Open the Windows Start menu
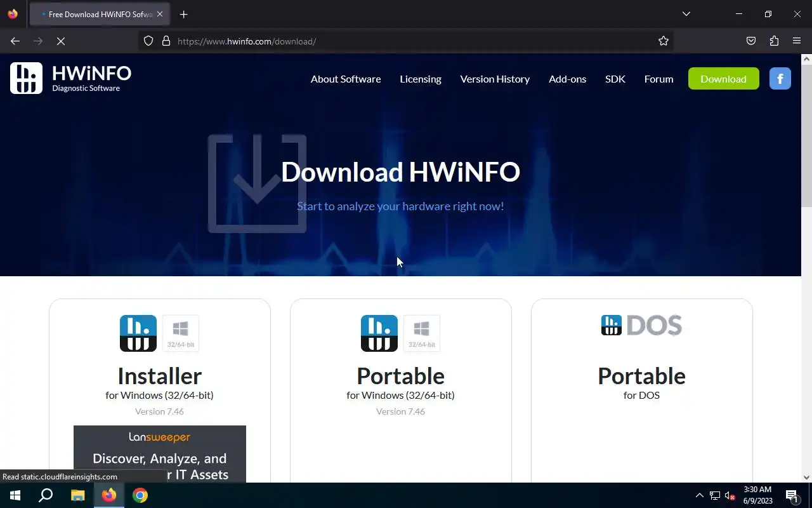The image size is (812, 508). point(15,495)
